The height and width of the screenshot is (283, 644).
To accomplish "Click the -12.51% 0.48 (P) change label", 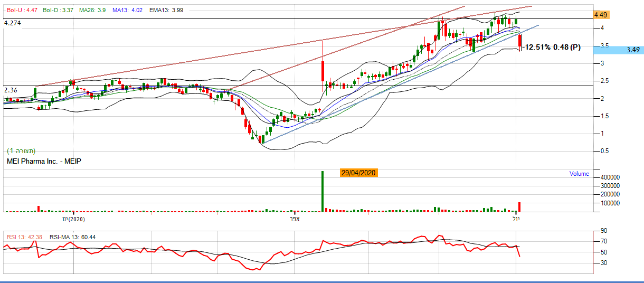I will tap(552, 48).
